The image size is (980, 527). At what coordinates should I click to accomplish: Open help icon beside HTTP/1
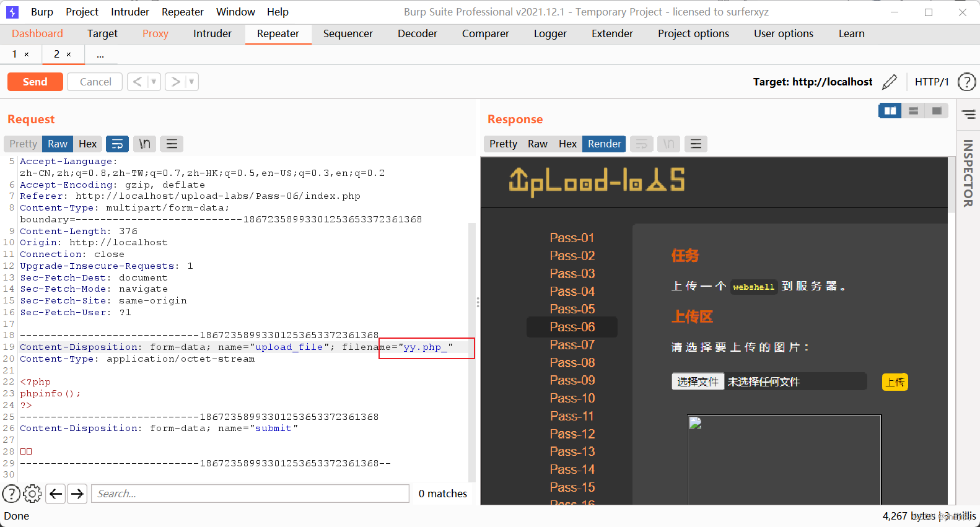pyautogui.click(x=966, y=82)
